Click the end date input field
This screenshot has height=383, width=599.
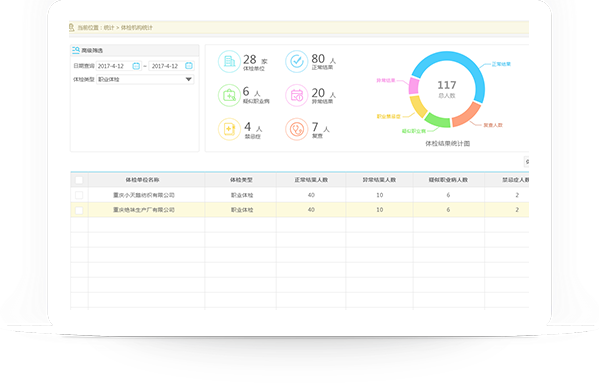coord(172,66)
